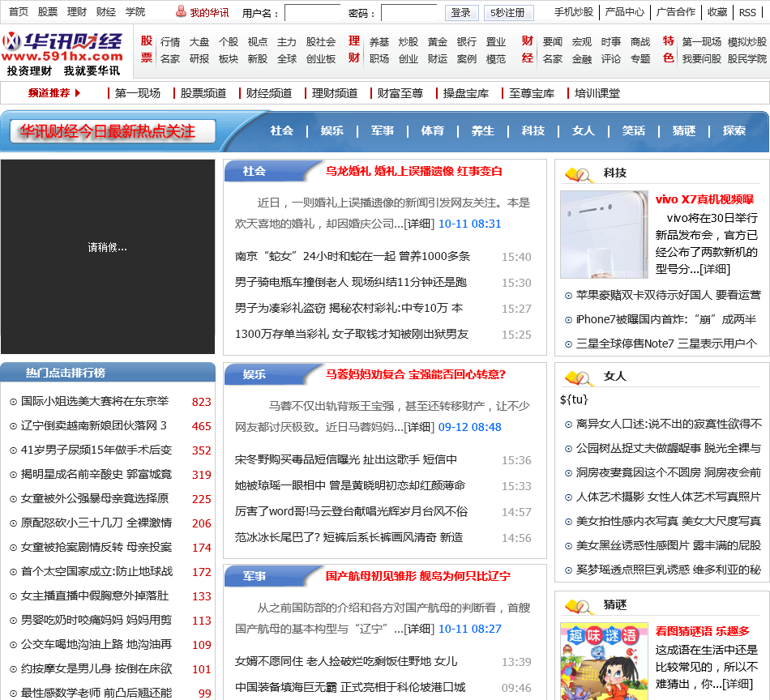This screenshot has height=700, width=770.
Task: Open 学院 in the top navigation
Action: pos(135,12)
